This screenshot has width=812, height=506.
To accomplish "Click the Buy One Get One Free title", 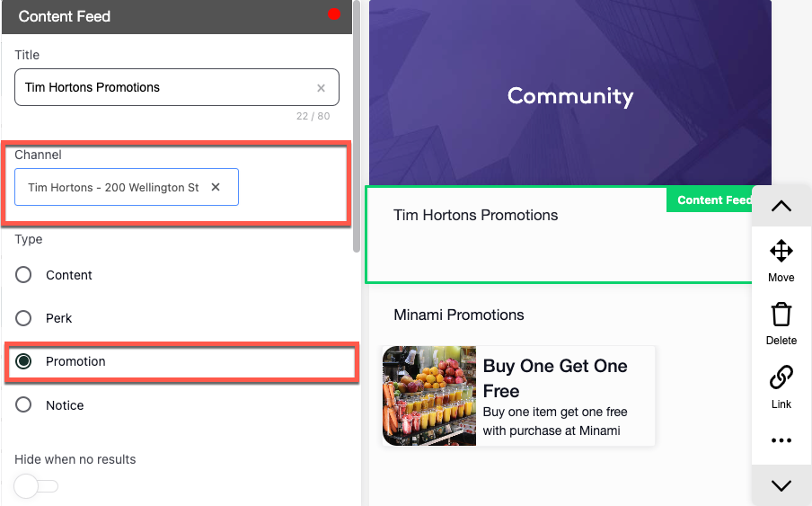I will pos(555,378).
